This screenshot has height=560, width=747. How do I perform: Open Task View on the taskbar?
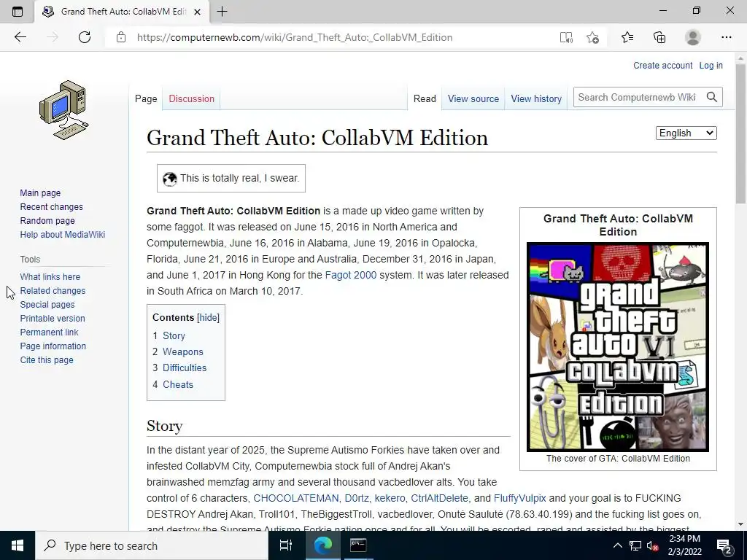(286, 545)
